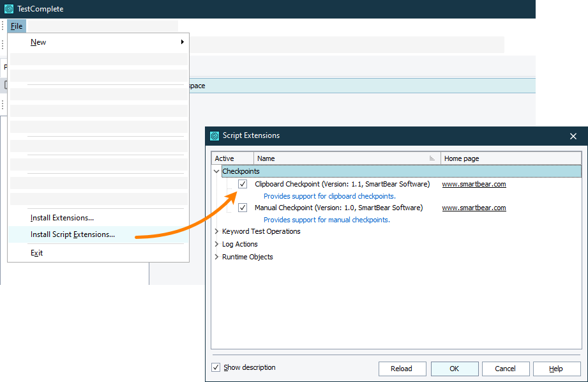The image size is (588, 382).
Task: Click the Script Extensions dialog logo icon
Action: pos(215,136)
